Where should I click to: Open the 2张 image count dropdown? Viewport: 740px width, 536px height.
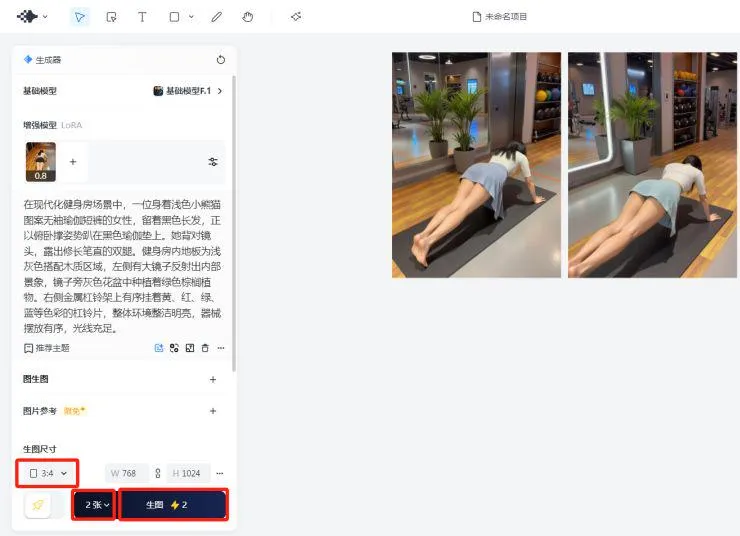coord(97,505)
